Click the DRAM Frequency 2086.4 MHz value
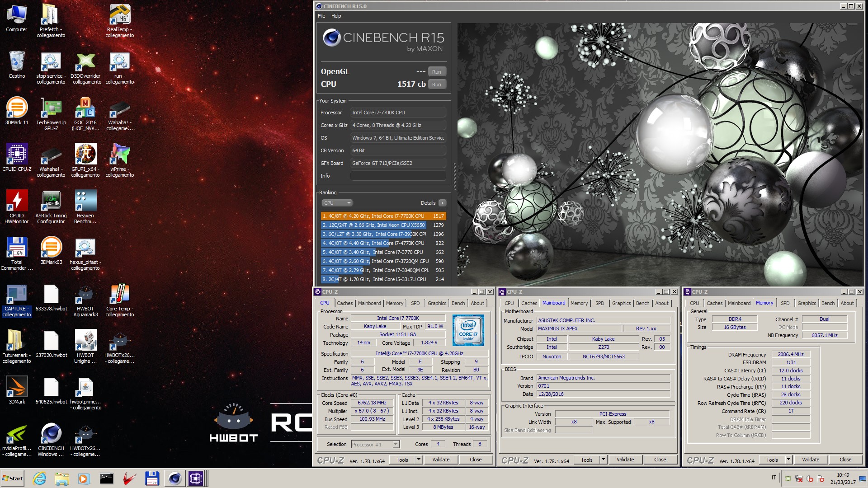The width and height of the screenshot is (868, 488). point(791,354)
